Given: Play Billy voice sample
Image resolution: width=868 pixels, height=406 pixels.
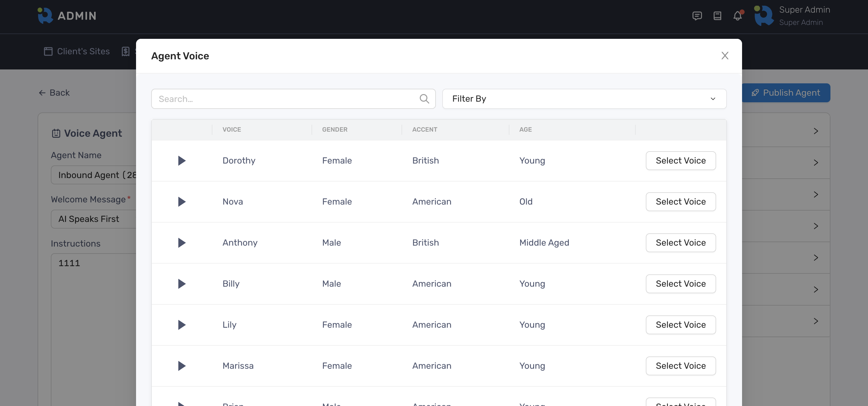Looking at the screenshot, I should [181, 284].
